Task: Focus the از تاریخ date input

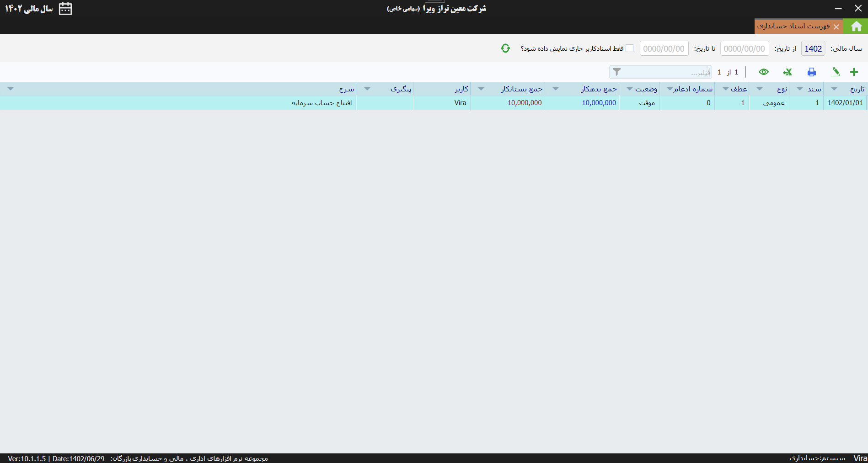Action: 745,48
